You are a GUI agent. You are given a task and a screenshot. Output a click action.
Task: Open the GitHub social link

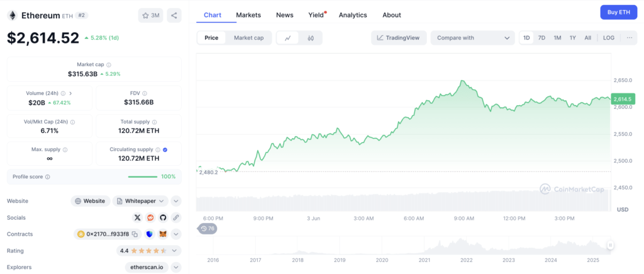click(163, 218)
